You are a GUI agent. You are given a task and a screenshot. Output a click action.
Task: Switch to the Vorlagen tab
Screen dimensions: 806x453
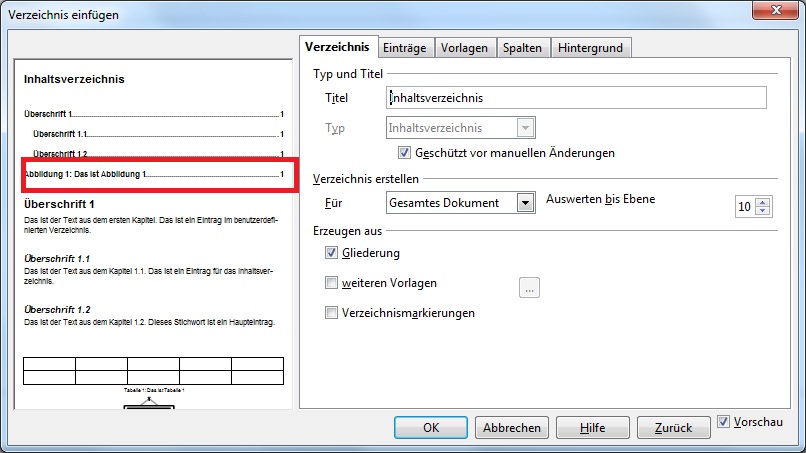464,47
